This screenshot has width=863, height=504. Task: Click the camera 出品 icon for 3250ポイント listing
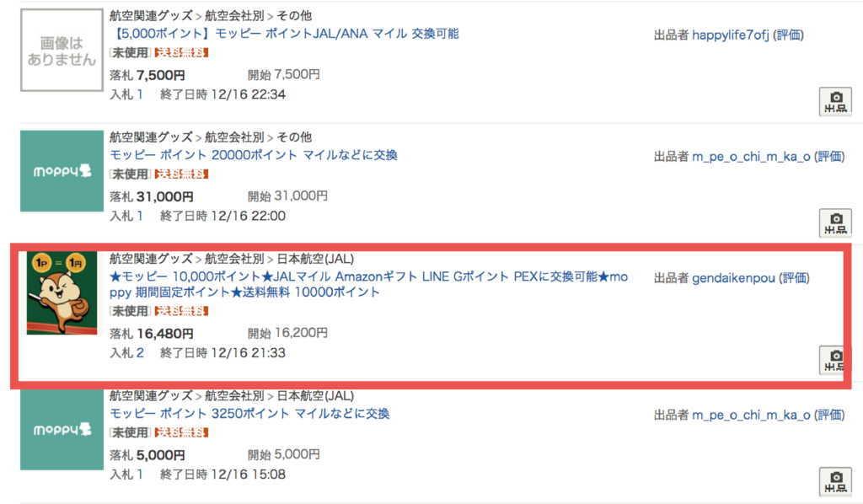(x=835, y=481)
